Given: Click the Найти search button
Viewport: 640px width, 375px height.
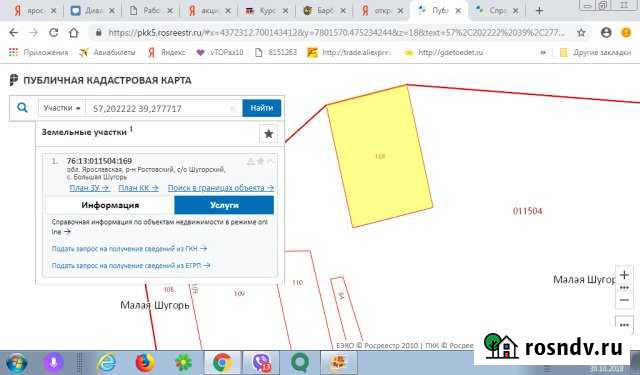Looking at the screenshot, I should [x=262, y=108].
